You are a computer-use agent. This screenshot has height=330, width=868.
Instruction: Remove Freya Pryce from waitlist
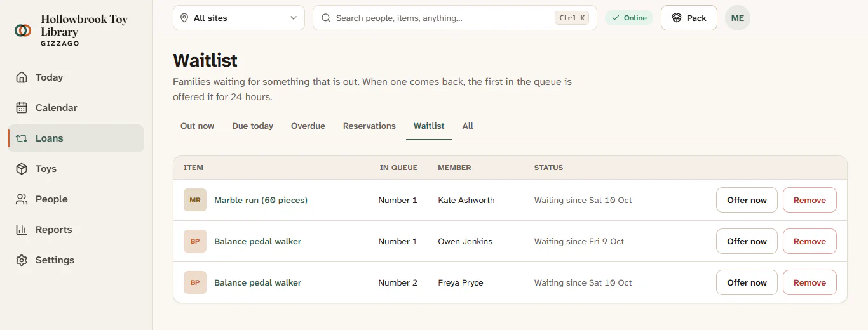(810, 282)
